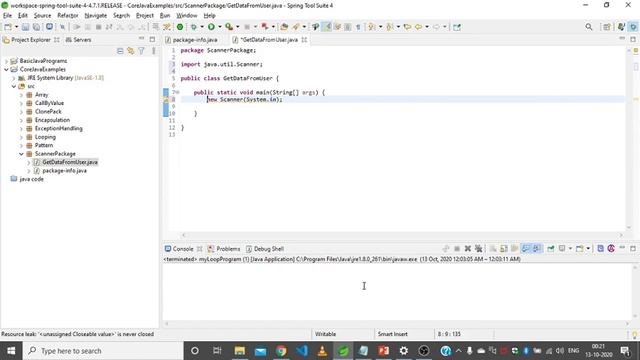The height and width of the screenshot is (360, 640).
Task: Open Chrome from the taskbar
Action: 281,351
